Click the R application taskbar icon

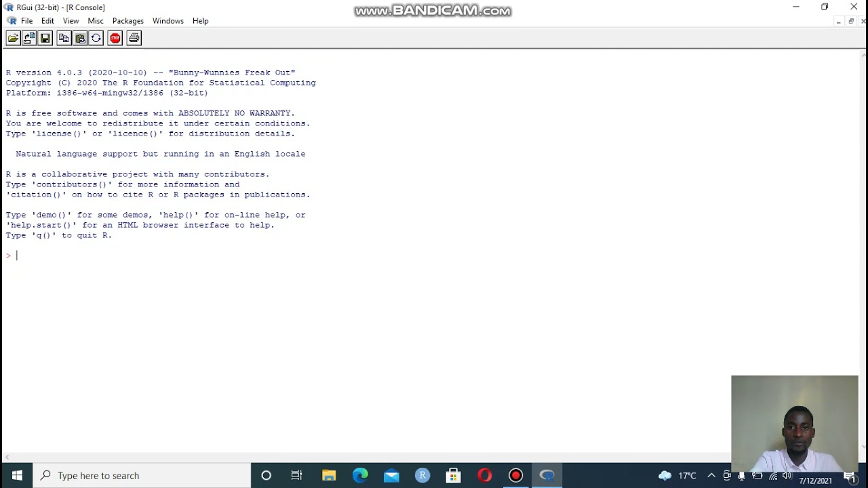[x=422, y=475]
